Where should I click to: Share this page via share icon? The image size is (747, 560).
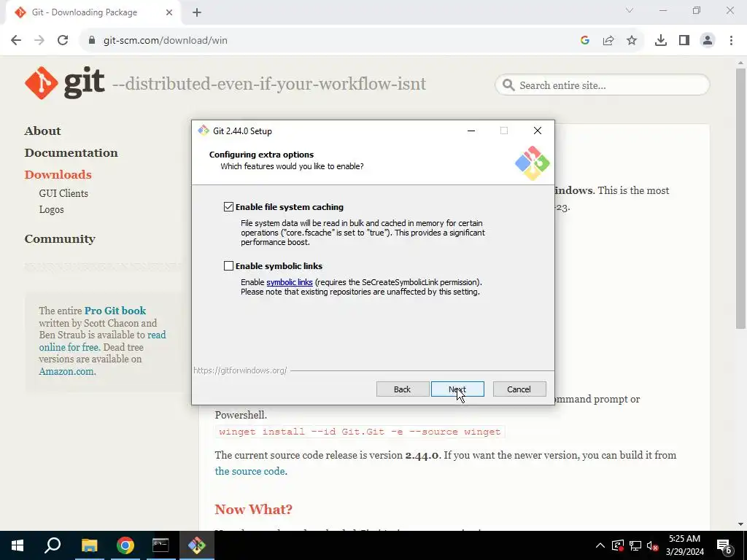[x=608, y=41]
